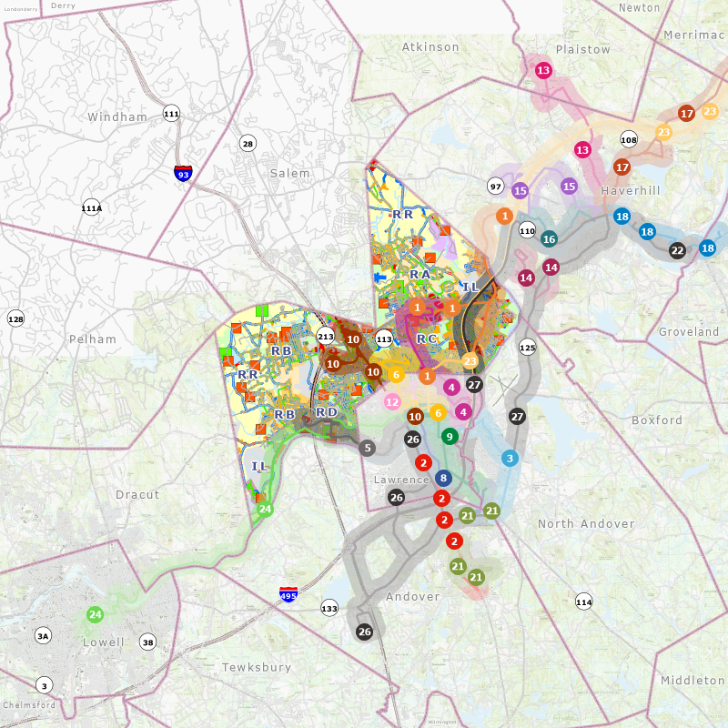Click the route 111A highway shield
Image resolution: width=728 pixels, height=728 pixels.
coord(91,207)
